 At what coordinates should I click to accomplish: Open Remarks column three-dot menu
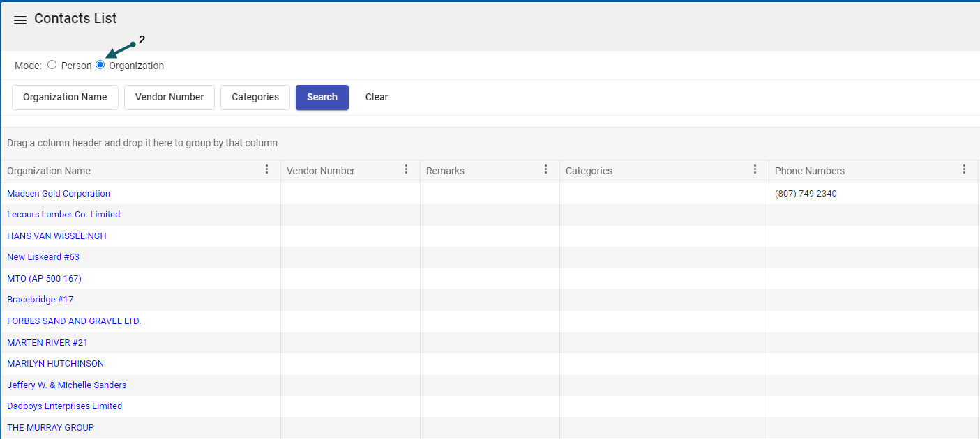click(545, 169)
